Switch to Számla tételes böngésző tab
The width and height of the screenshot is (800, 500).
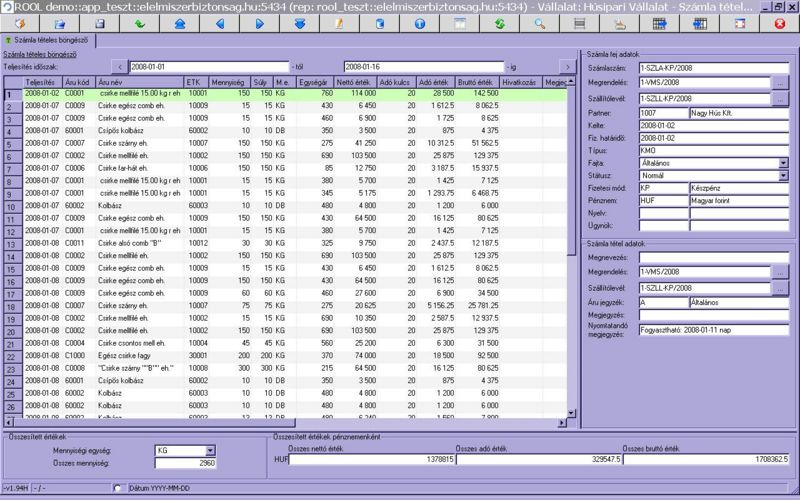point(50,39)
